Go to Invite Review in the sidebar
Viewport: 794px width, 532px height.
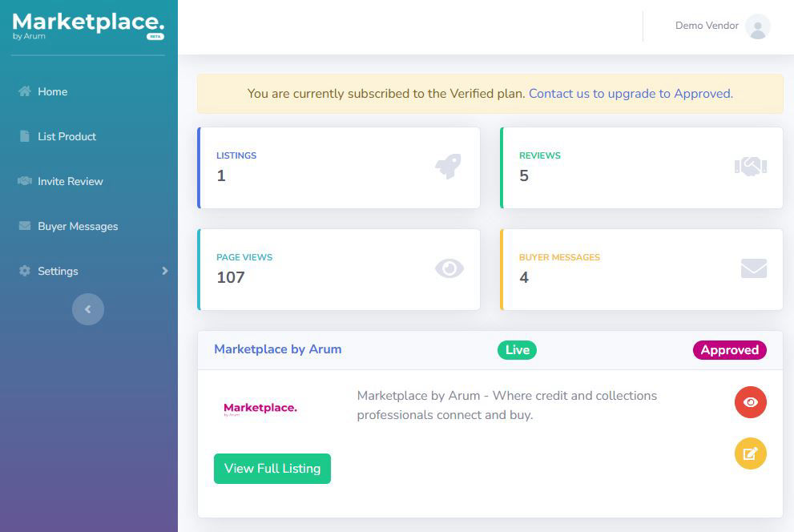click(70, 181)
